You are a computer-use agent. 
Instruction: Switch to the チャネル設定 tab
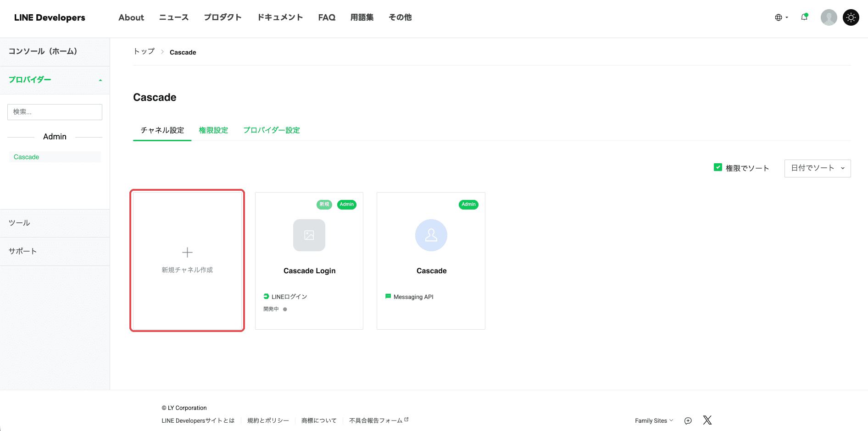coord(162,130)
